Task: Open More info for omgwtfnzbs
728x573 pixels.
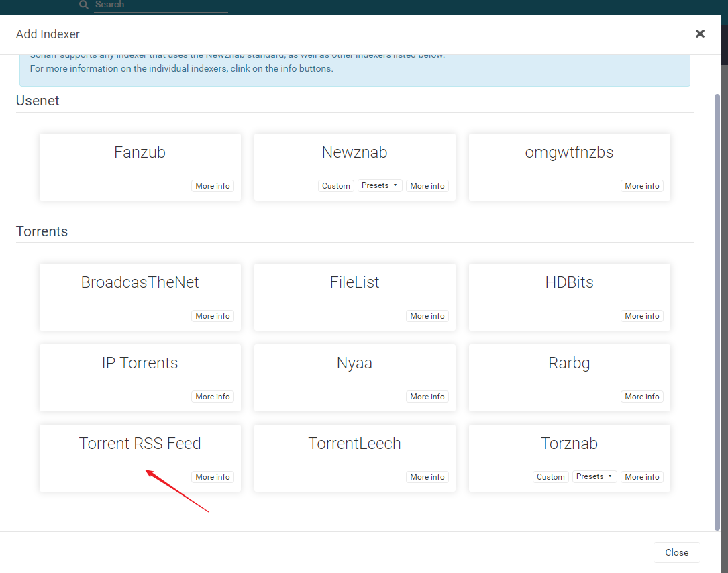Action: 642,186
